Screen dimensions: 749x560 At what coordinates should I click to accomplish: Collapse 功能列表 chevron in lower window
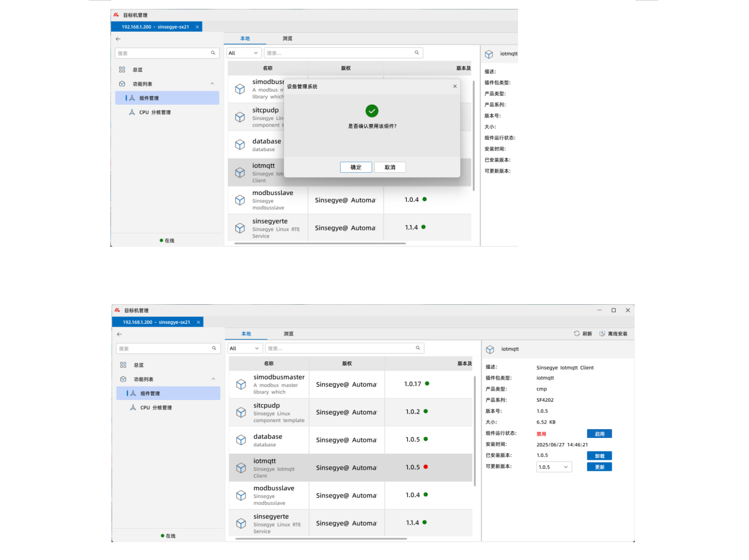click(x=213, y=379)
